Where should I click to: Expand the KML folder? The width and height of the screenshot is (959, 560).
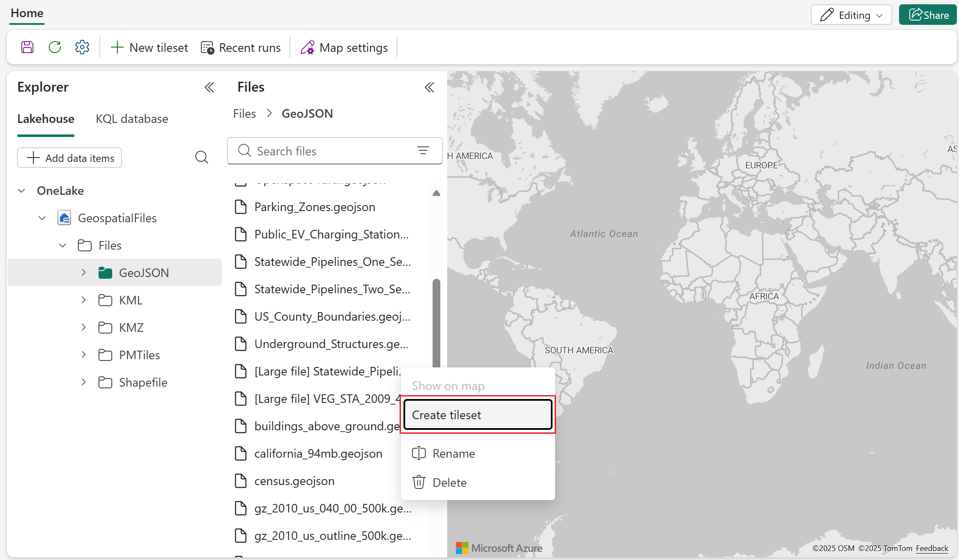point(84,300)
